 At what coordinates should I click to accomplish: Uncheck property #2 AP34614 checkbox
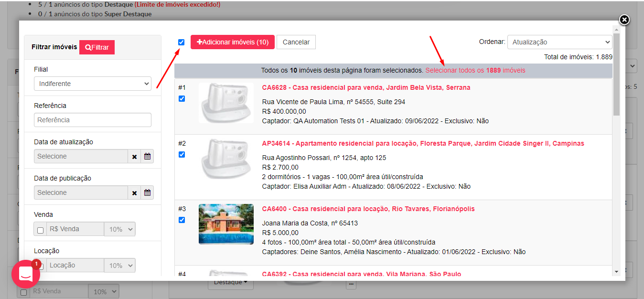[x=181, y=154]
